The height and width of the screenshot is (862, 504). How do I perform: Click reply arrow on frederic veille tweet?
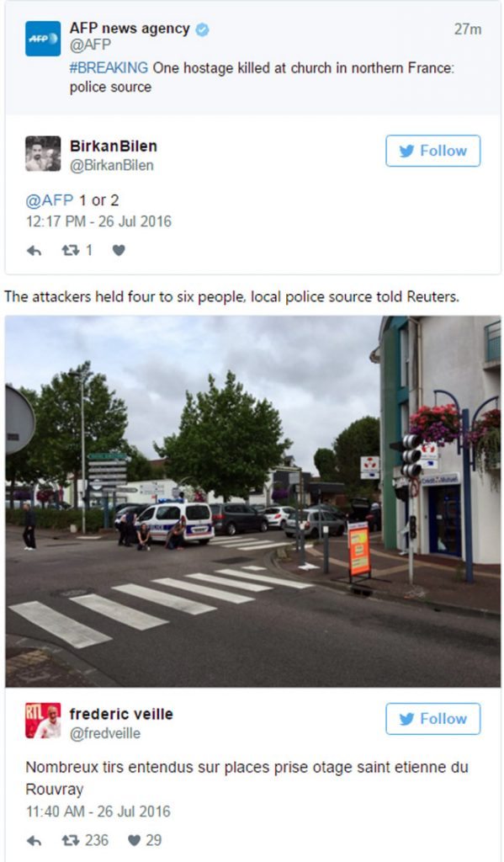point(34,841)
